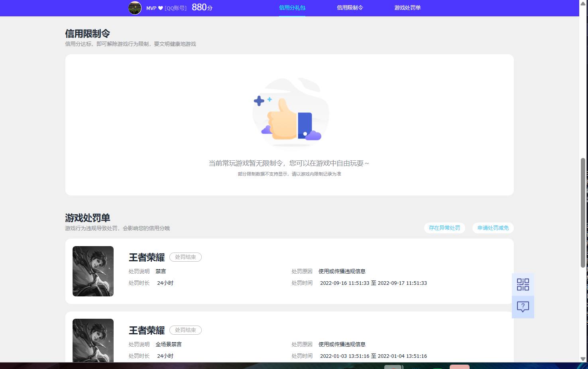
Task: Click the 处罚结束 badge on the 禁言 card
Action: (185, 257)
